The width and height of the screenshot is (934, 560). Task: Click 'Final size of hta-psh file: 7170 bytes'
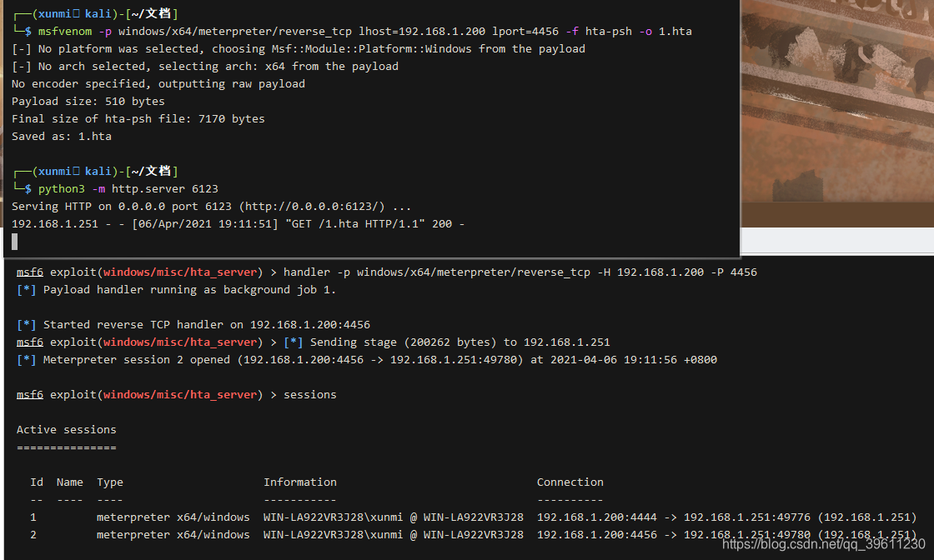coord(138,119)
